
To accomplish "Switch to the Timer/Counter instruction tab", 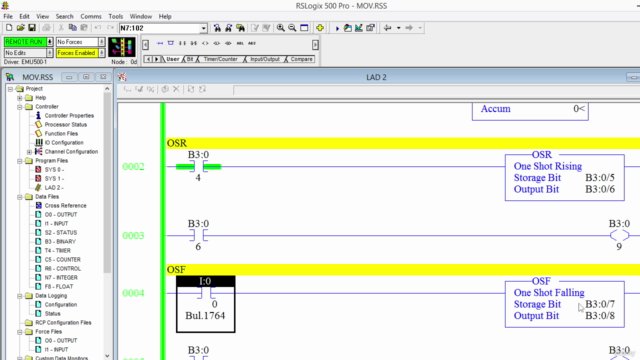I will tap(220, 59).
